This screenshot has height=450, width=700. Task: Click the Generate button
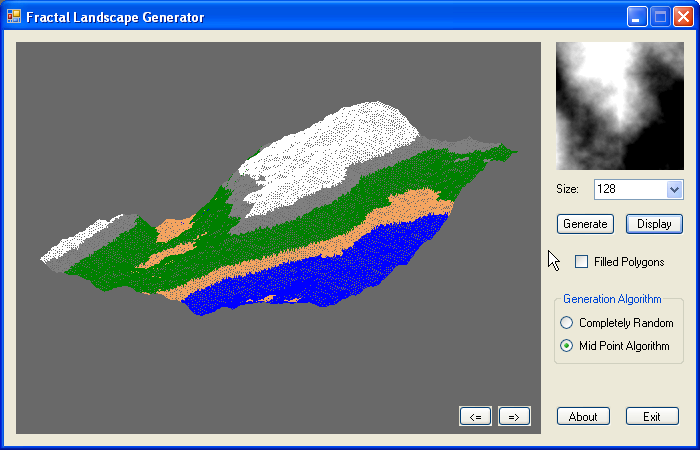click(x=585, y=224)
